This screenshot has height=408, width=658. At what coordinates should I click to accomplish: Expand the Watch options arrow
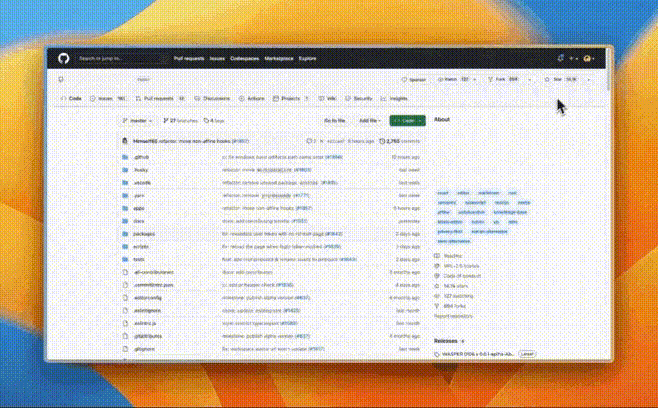click(475, 79)
